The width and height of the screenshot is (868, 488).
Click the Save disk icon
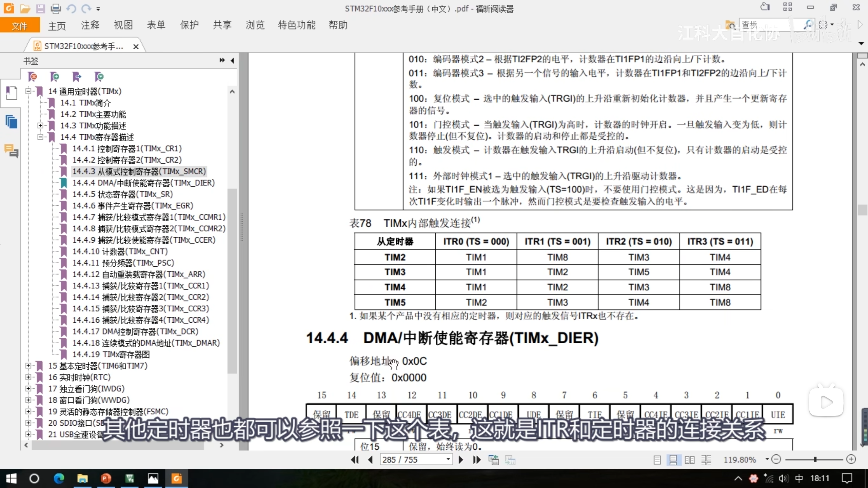coord(40,8)
